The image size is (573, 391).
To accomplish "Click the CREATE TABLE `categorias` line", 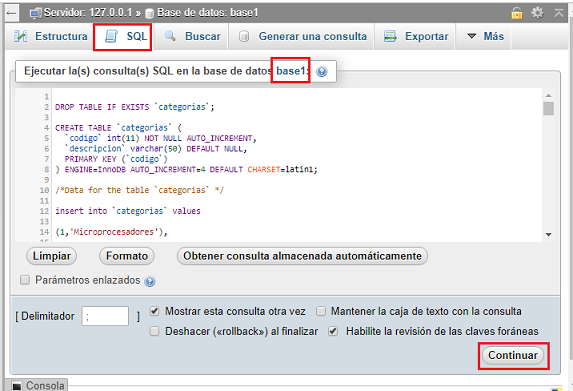I will [118, 128].
